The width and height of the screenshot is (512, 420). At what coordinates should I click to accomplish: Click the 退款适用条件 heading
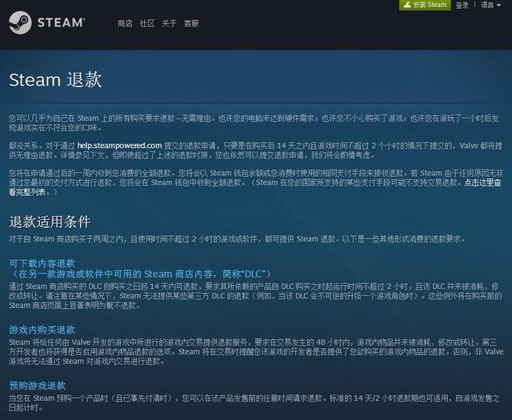50,222
